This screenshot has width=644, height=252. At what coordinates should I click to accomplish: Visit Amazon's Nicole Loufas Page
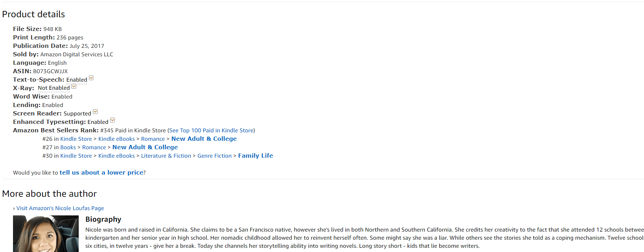tap(60, 208)
